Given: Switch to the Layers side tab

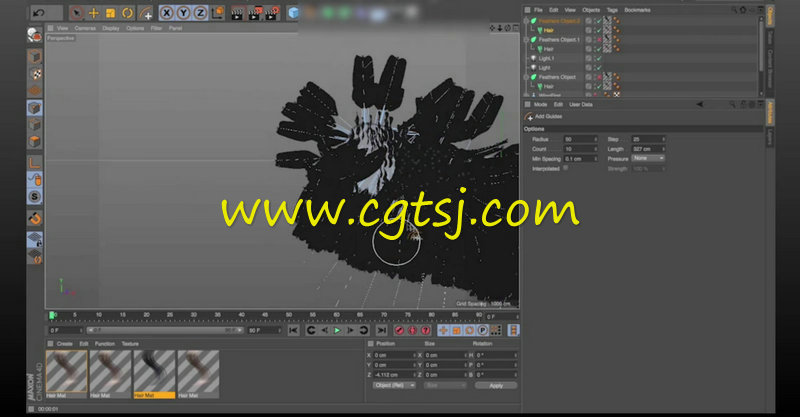Looking at the screenshot, I should click(x=770, y=137).
